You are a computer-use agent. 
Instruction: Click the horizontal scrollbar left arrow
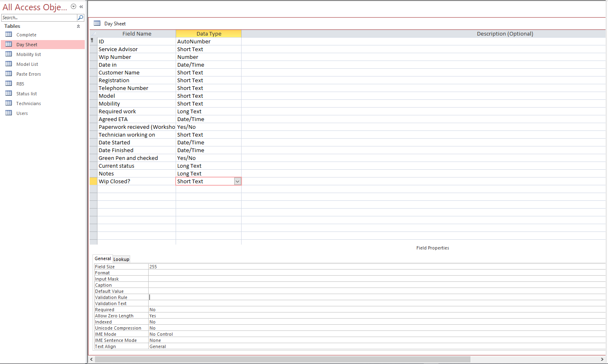click(x=91, y=359)
